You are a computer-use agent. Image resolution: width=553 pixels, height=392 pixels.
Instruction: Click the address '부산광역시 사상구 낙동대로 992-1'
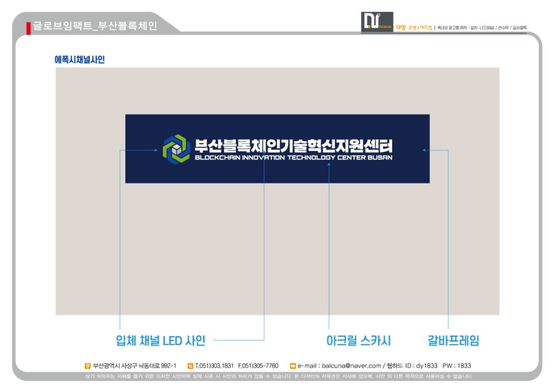coord(135,366)
